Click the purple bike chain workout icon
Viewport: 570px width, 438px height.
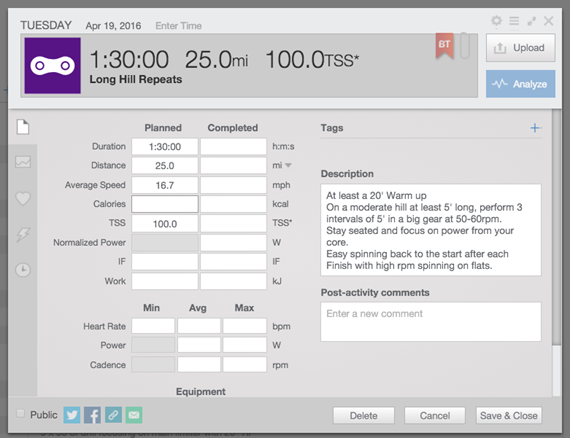point(53,66)
